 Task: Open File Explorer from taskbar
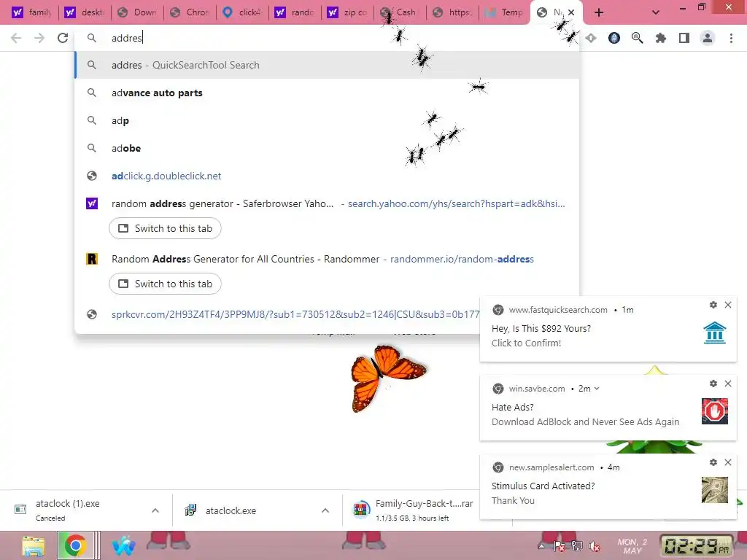(34, 545)
